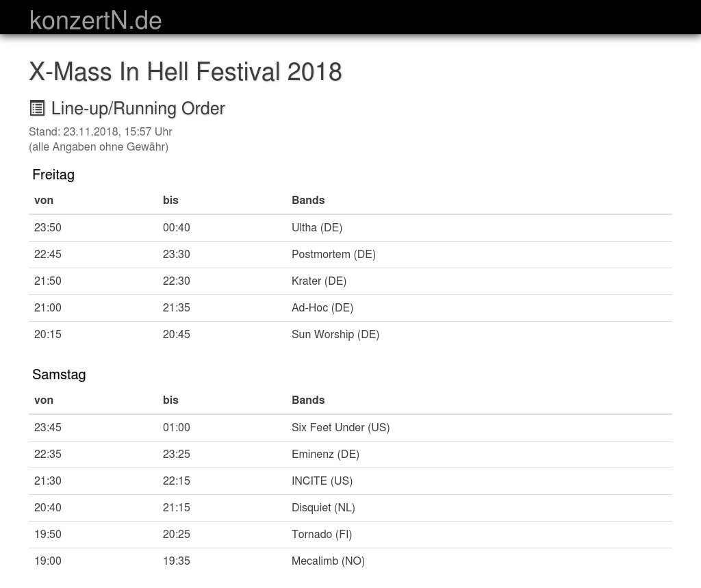Image resolution: width=701 pixels, height=588 pixels.
Task: Click the konzertN.de site logo
Action: (x=95, y=21)
